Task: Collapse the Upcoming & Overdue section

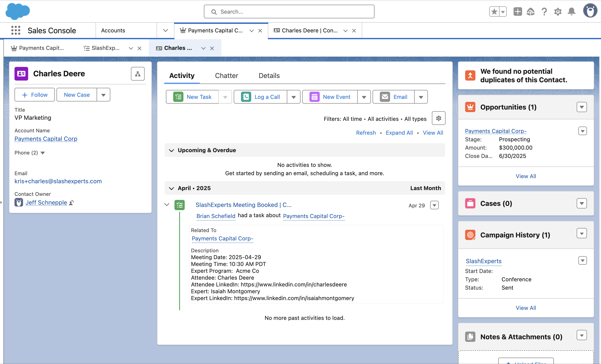Action: click(x=171, y=150)
